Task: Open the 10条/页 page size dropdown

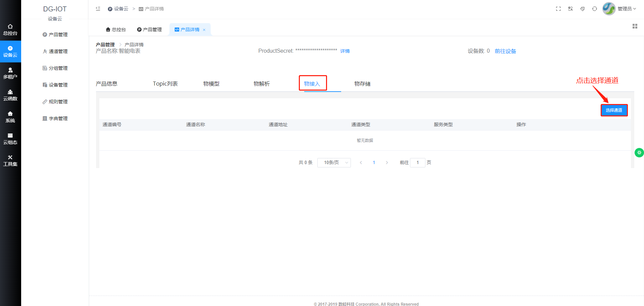Action: click(334, 162)
